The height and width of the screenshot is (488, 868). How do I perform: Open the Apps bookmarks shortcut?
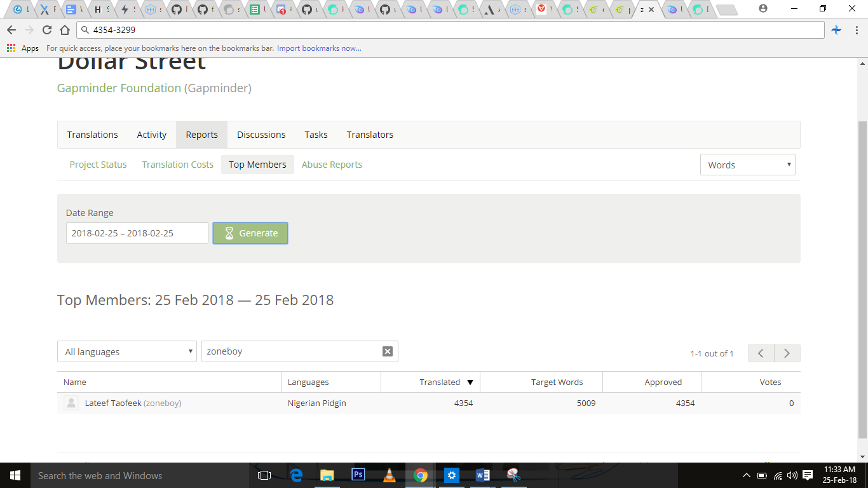[23, 48]
